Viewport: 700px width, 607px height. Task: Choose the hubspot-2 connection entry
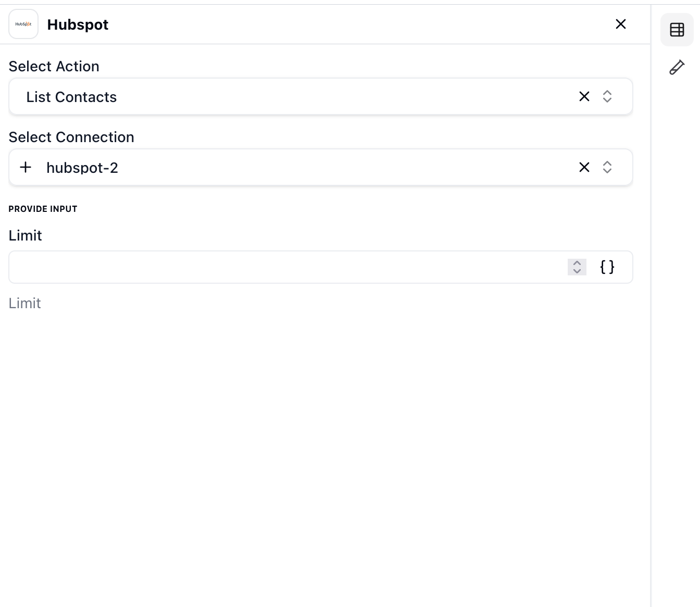[x=82, y=168]
